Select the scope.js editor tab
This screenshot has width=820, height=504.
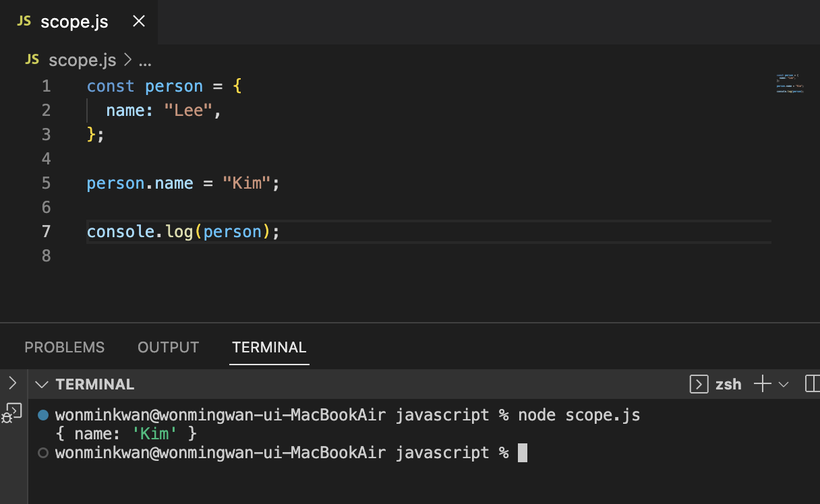(79, 22)
